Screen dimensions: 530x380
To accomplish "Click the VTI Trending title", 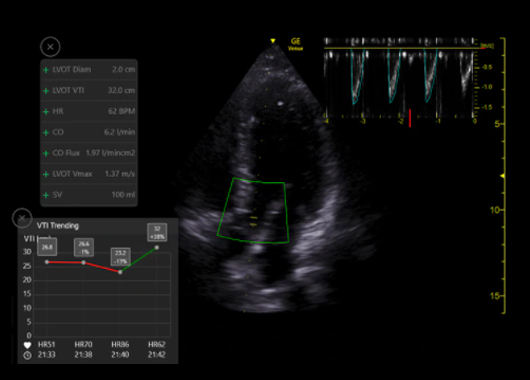I will pos(58,226).
